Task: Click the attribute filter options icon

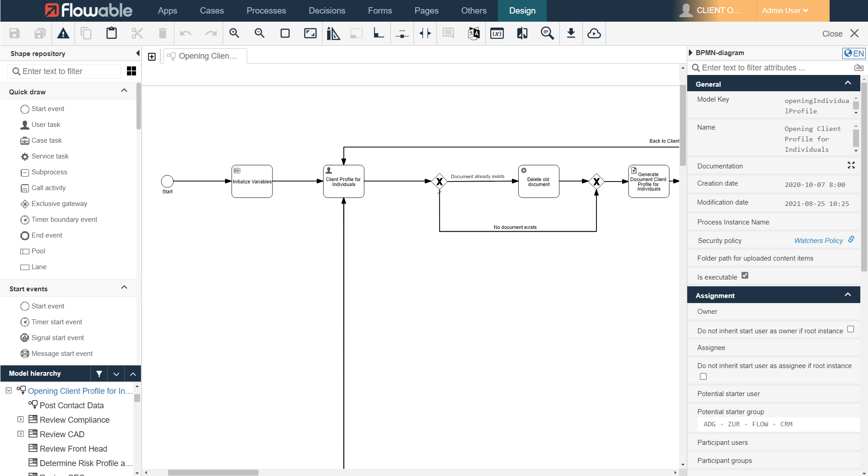Action: (859, 67)
